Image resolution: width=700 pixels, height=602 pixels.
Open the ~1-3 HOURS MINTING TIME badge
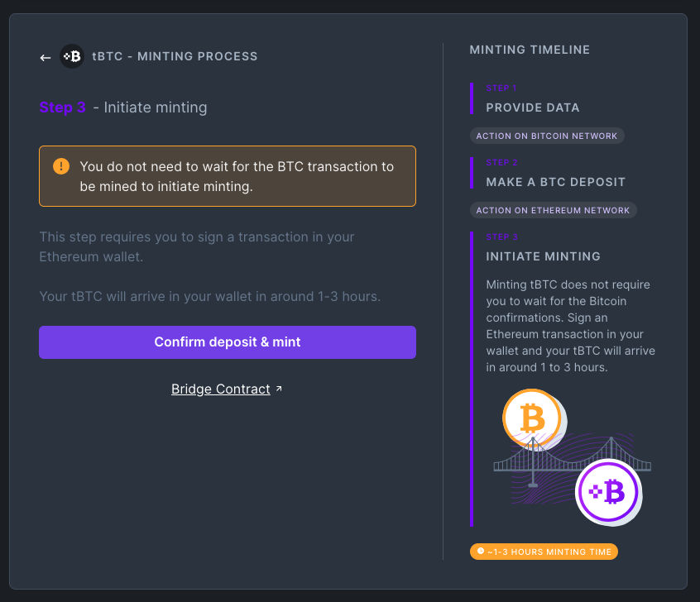(x=544, y=551)
